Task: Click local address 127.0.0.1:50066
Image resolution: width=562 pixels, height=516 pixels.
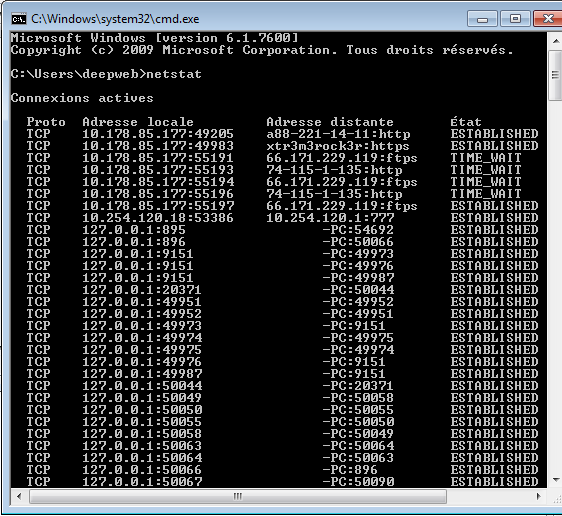Action: point(142,470)
